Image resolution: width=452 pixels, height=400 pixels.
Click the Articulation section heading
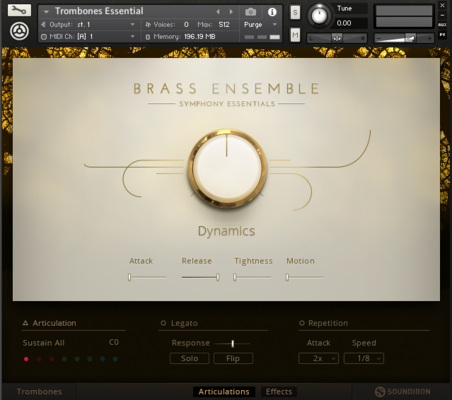[x=54, y=323]
